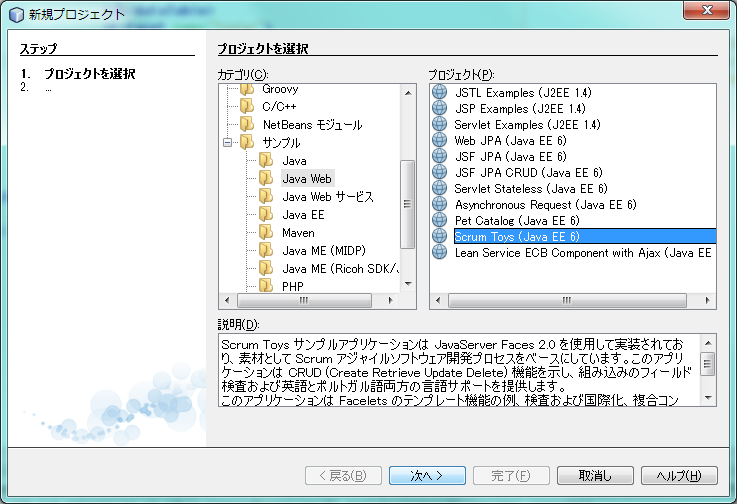Image resolution: width=737 pixels, height=504 pixels.
Task: Click the Groovy folder icon
Action: (247, 89)
